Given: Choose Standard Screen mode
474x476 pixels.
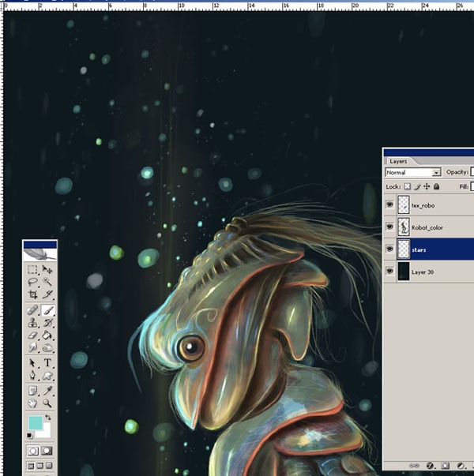Looking at the screenshot, I should [31, 466].
